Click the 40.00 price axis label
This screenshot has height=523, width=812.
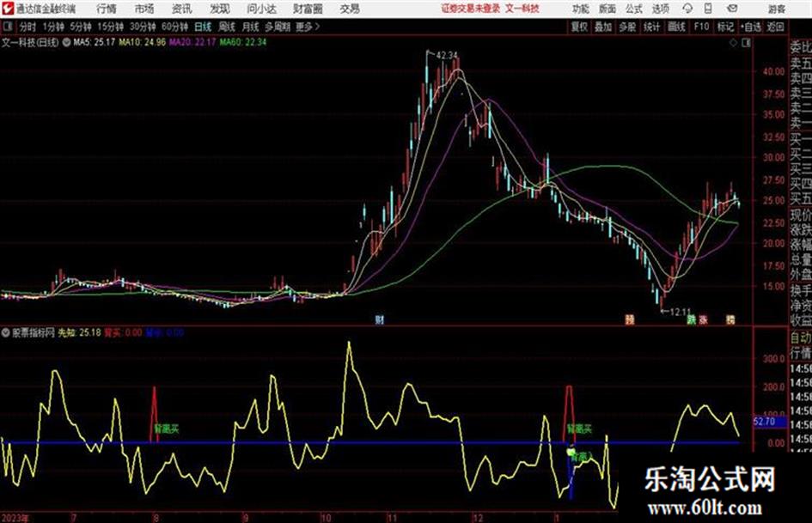(x=773, y=71)
